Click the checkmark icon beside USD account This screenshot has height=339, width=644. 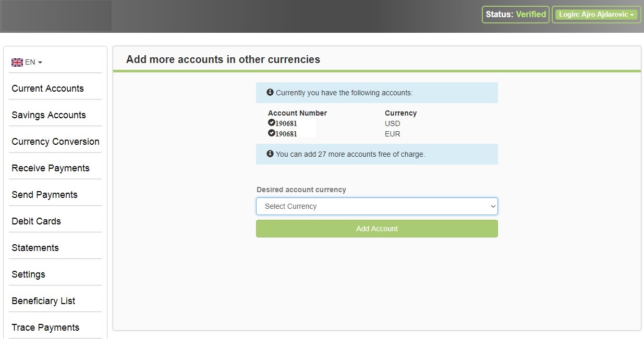[x=271, y=123]
